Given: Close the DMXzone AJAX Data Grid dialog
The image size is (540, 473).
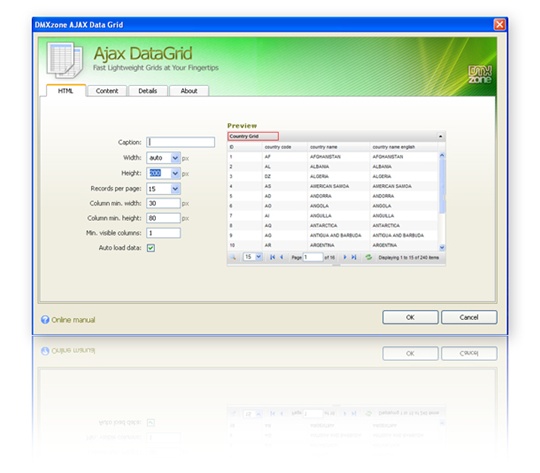Looking at the screenshot, I should tap(499, 24).
